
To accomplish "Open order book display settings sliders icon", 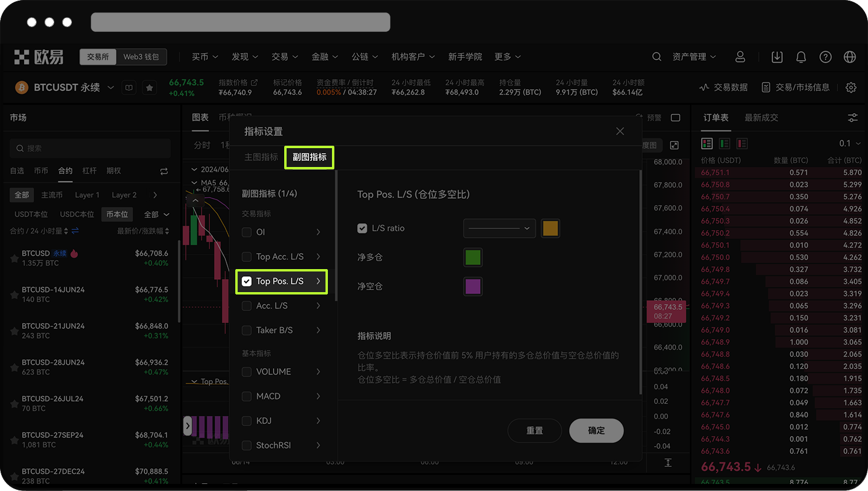I will pos(853,117).
